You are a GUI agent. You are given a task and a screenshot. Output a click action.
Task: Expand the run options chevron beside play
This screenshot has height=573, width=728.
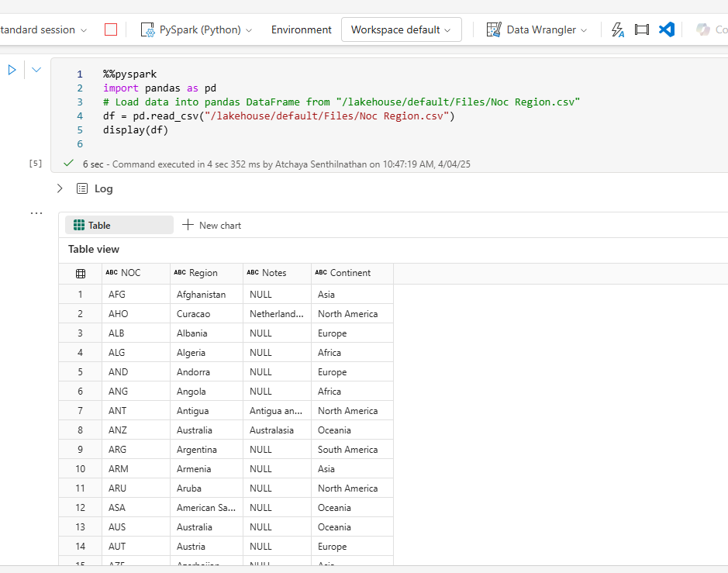tap(36, 70)
